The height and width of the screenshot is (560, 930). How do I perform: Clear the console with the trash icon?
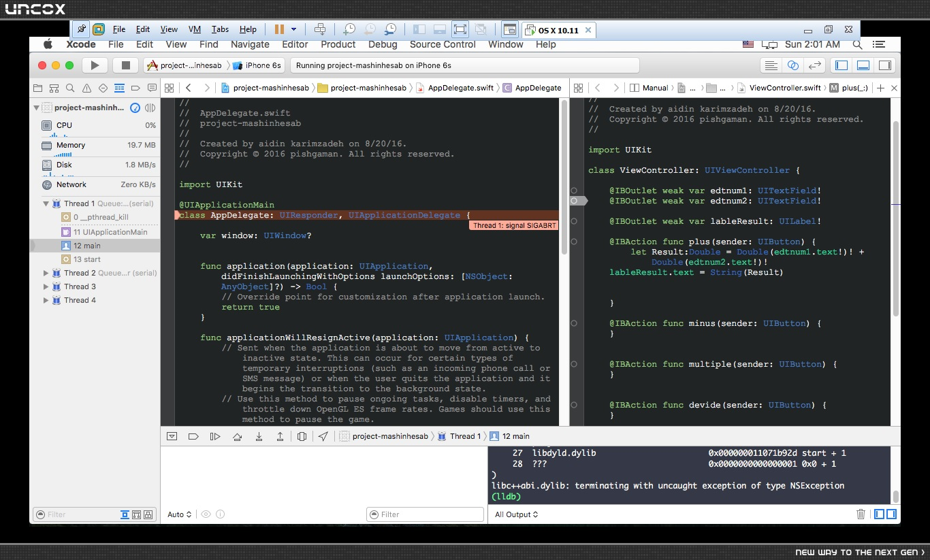click(861, 514)
